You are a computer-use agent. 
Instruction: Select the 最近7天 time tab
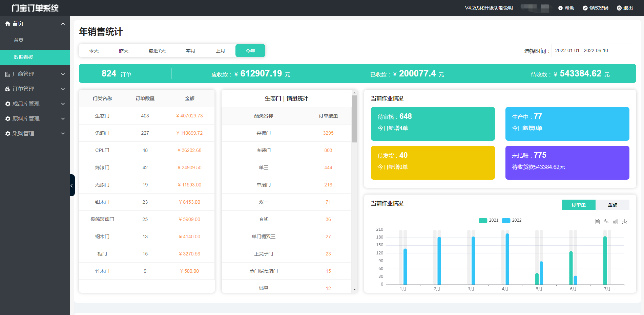tap(157, 51)
